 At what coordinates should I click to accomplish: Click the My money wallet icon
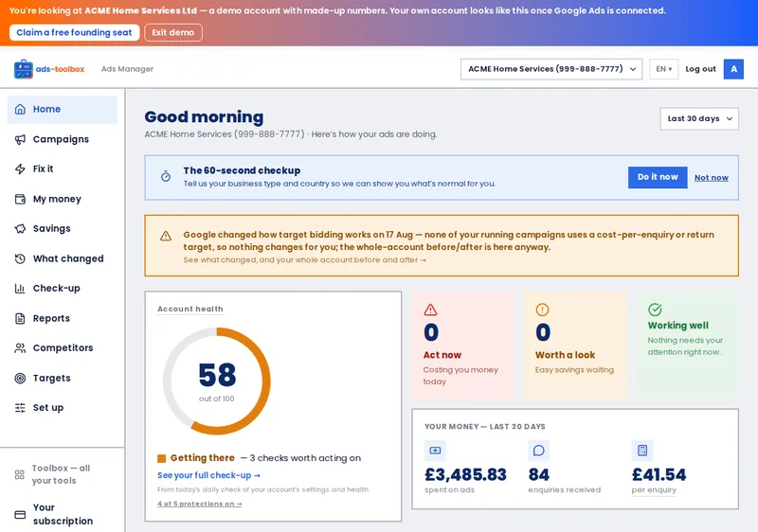[x=20, y=199]
